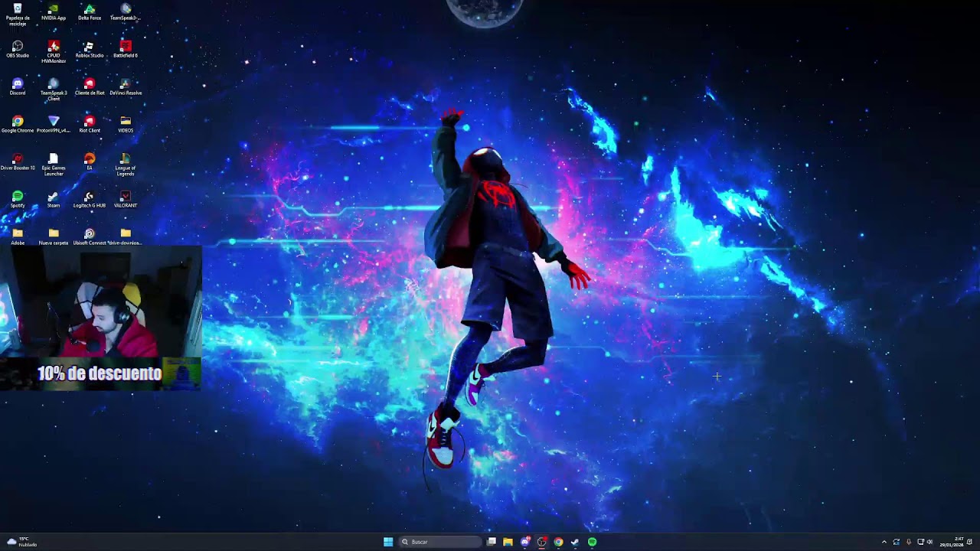Select the Papelera de reciclaje desktop icon
The height and width of the screenshot is (551, 980).
[x=18, y=14]
